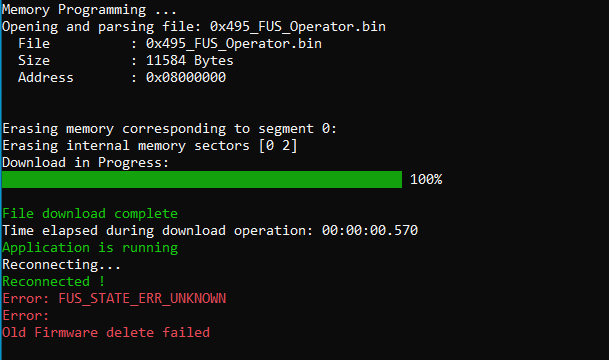The width and height of the screenshot is (609, 360).
Task: Click the green 'Reconnected !' message
Action: (x=54, y=282)
